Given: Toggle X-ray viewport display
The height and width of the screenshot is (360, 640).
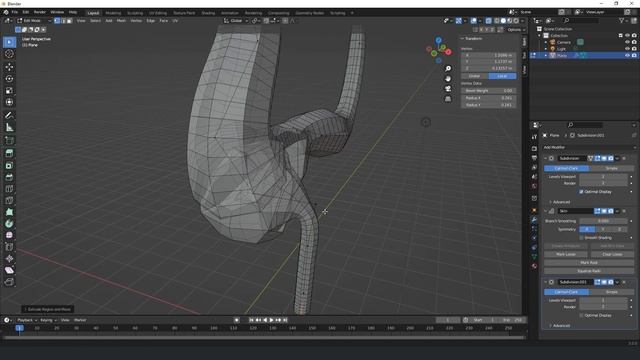Looking at the screenshot, I should [488, 20].
